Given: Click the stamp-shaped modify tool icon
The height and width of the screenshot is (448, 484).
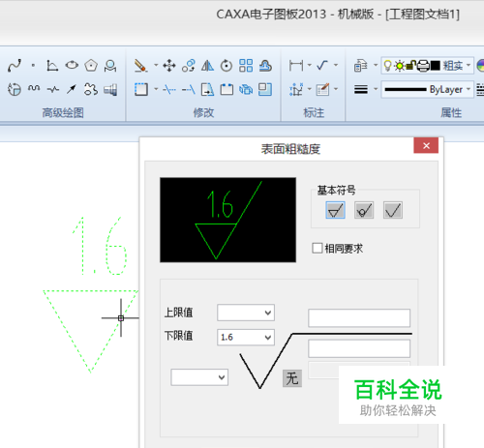Looking at the screenshot, I should tap(265, 66).
